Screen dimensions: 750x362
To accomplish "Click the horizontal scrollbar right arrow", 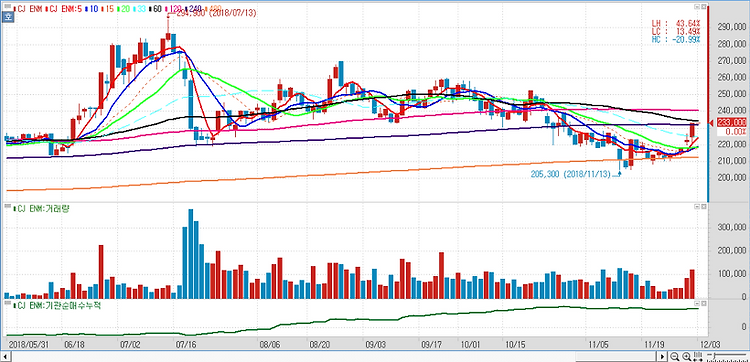I will pos(662,356).
